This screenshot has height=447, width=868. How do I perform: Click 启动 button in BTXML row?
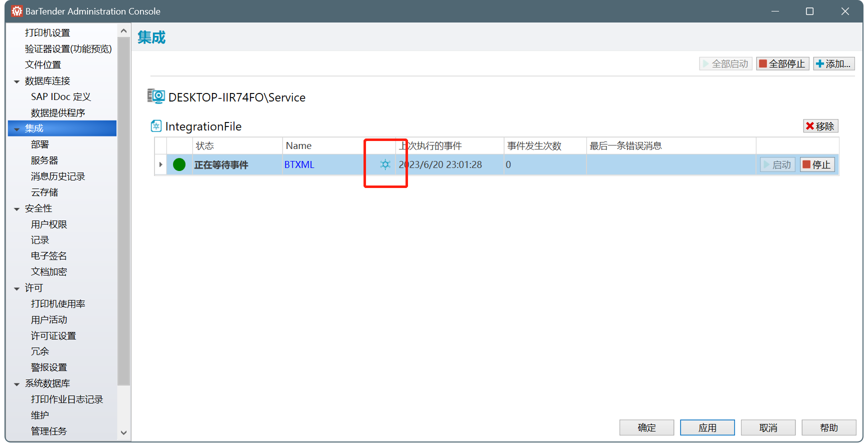tap(777, 164)
